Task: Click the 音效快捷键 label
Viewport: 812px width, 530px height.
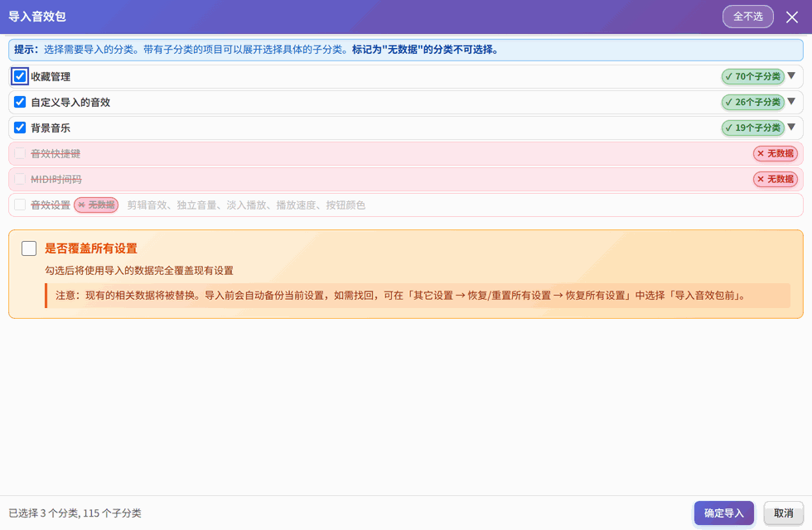Action: pyautogui.click(x=56, y=154)
